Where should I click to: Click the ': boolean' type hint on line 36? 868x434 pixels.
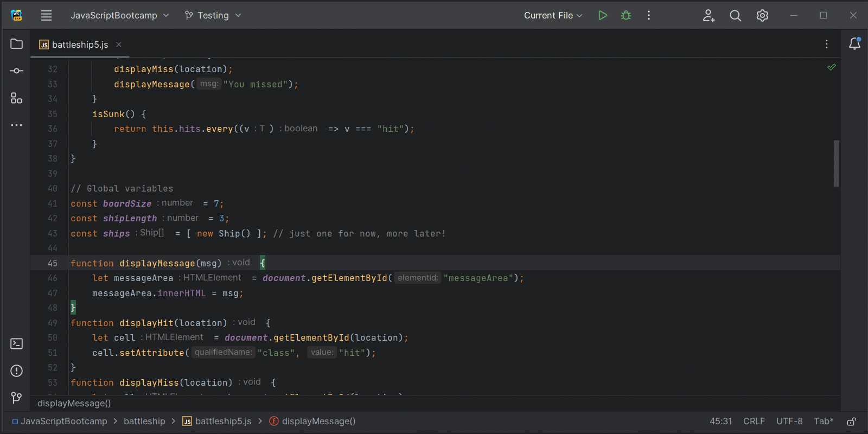point(298,129)
